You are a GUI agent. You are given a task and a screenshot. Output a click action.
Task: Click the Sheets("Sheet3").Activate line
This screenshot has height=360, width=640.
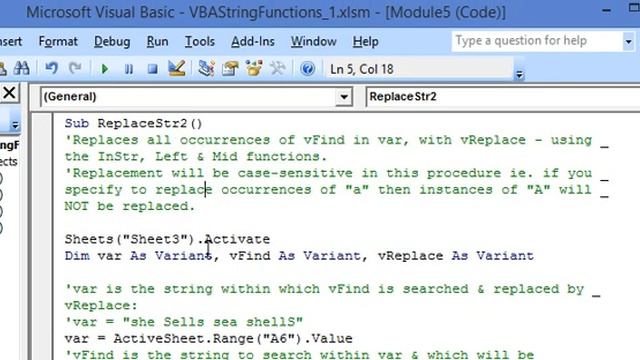coord(167,239)
